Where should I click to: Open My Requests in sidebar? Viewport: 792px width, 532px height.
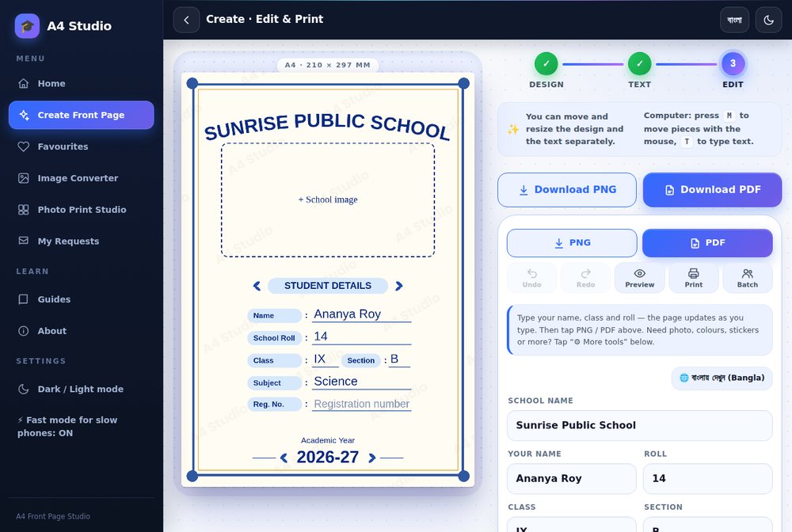[82, 241]
